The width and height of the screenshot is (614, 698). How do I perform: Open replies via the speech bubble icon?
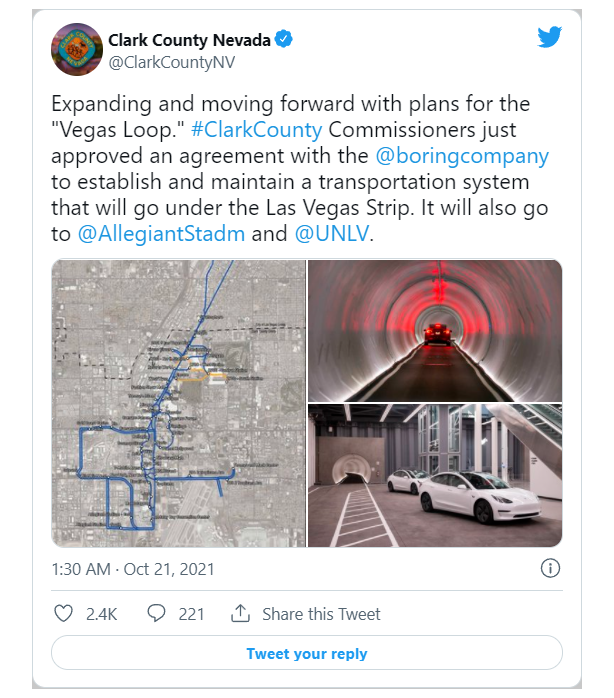pos(156,613)
